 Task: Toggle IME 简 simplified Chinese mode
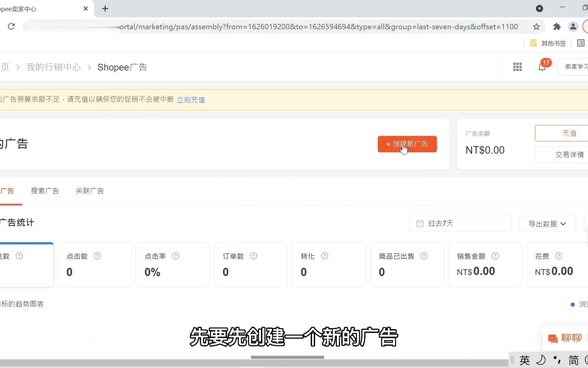(x=573, y=360)
